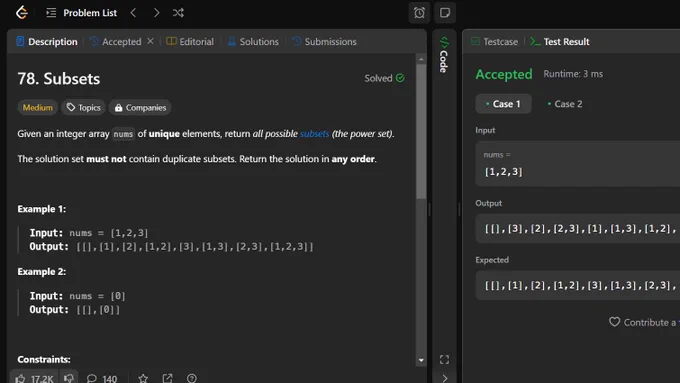This screenshot has height=383, width=680.
Task: Upvote the problem thumbs-up icon
Action: (20, 379)
